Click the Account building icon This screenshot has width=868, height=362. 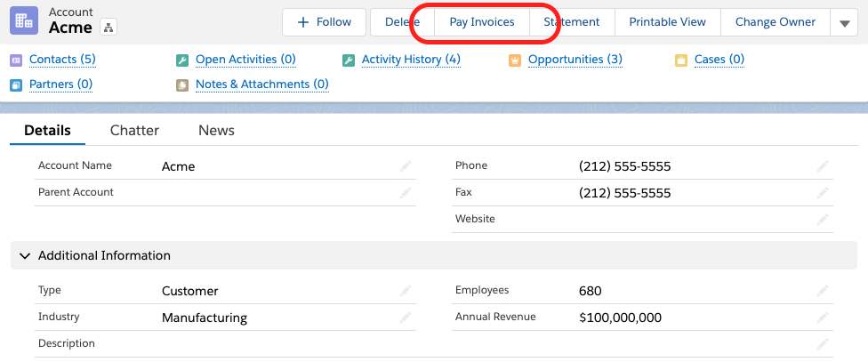(x=24, y=20)
